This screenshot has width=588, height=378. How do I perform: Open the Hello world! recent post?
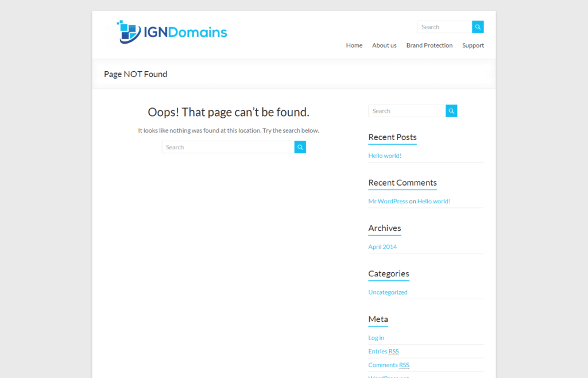385,156
